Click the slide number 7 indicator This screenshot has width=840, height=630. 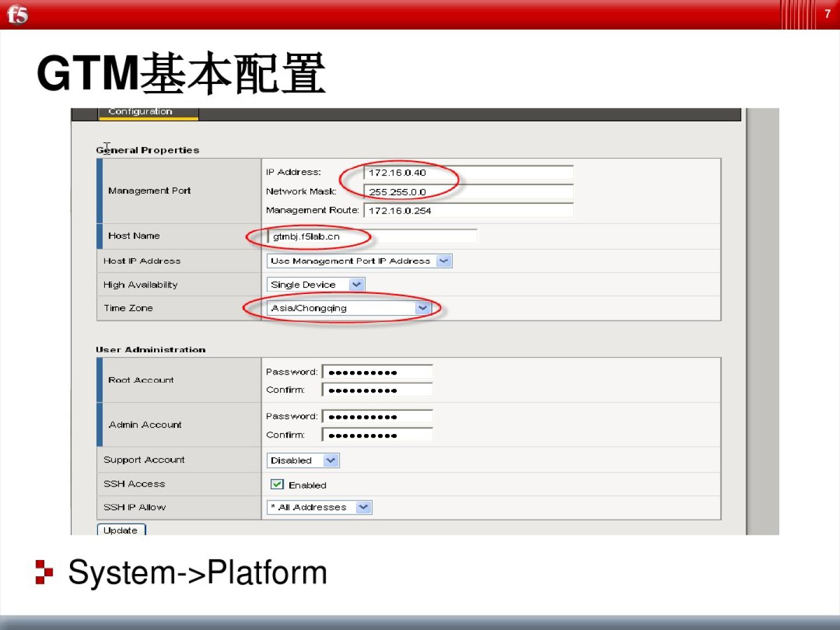827,14
